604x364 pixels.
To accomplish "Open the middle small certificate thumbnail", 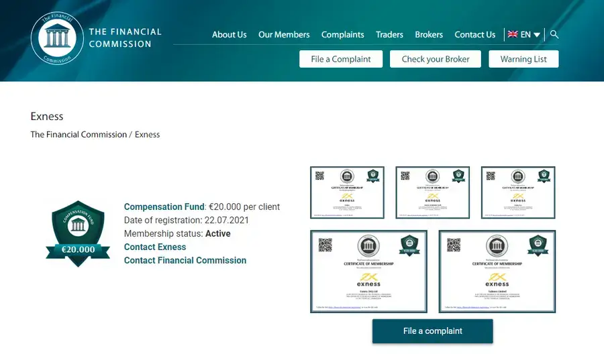I will click(x=433, y=192).
